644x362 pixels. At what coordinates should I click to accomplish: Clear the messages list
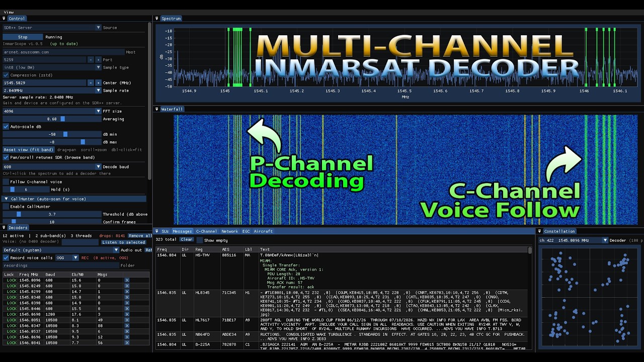(x=187, y=240)
